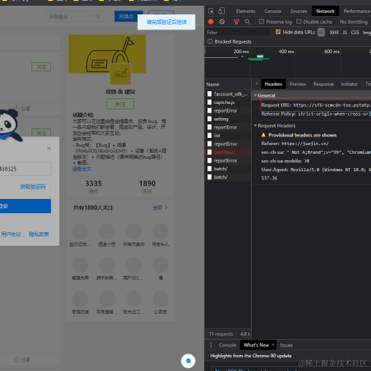371x371 pixels.
Task: Open the Performance tab
Action: tap(356, 11)
